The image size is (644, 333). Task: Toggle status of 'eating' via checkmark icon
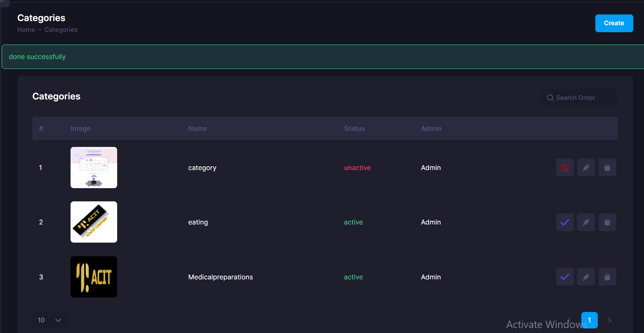565,222
